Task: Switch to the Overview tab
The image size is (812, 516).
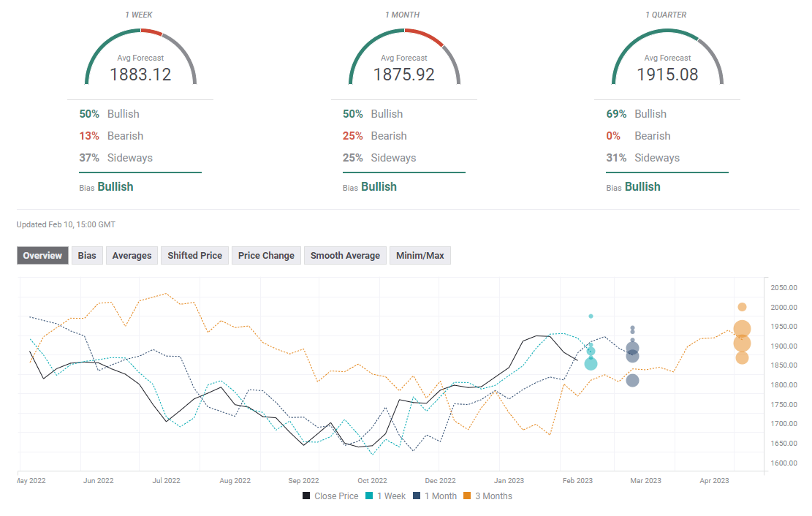Action: click(42, 255)
